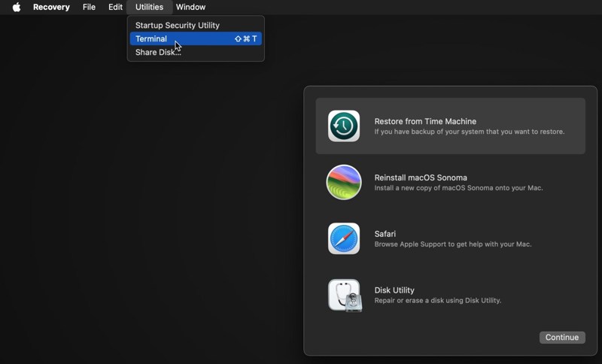Click the Disk Utility stethoscope icon

click(x=345, y=296)
